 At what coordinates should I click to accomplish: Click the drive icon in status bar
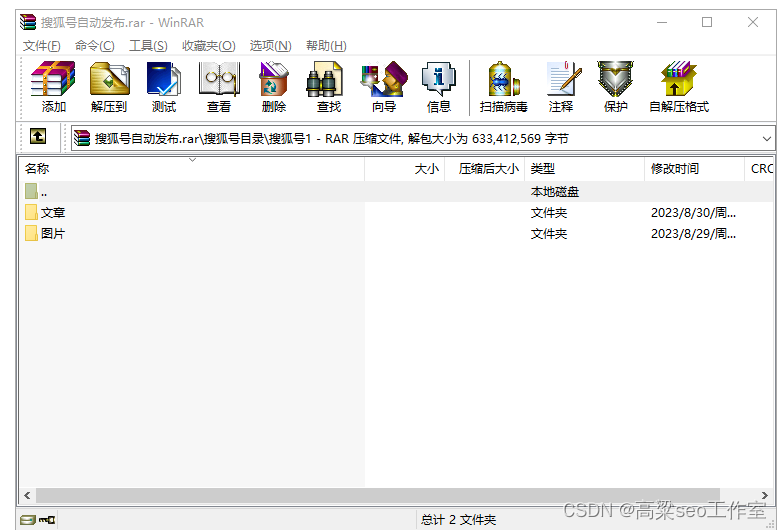point(28,520)
